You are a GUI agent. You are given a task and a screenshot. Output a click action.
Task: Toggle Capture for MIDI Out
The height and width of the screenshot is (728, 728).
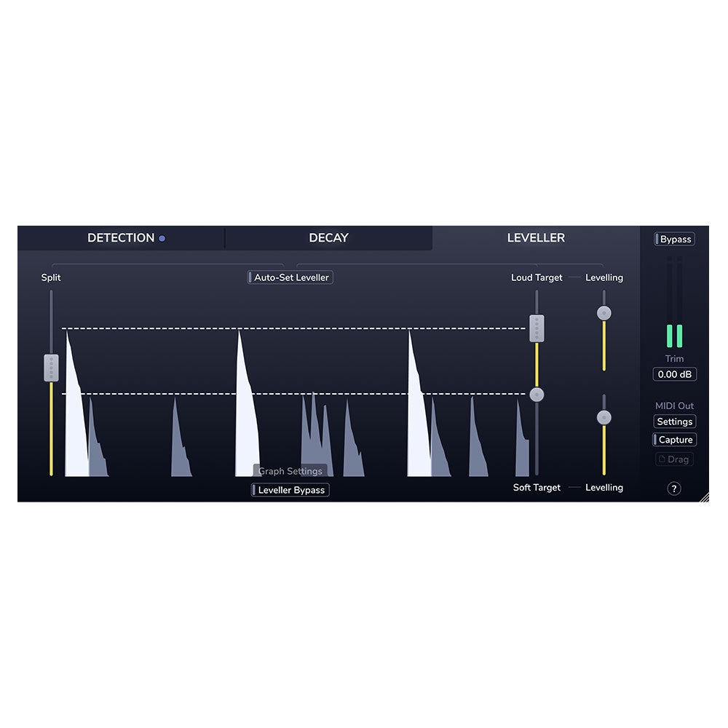coord(674,439)
